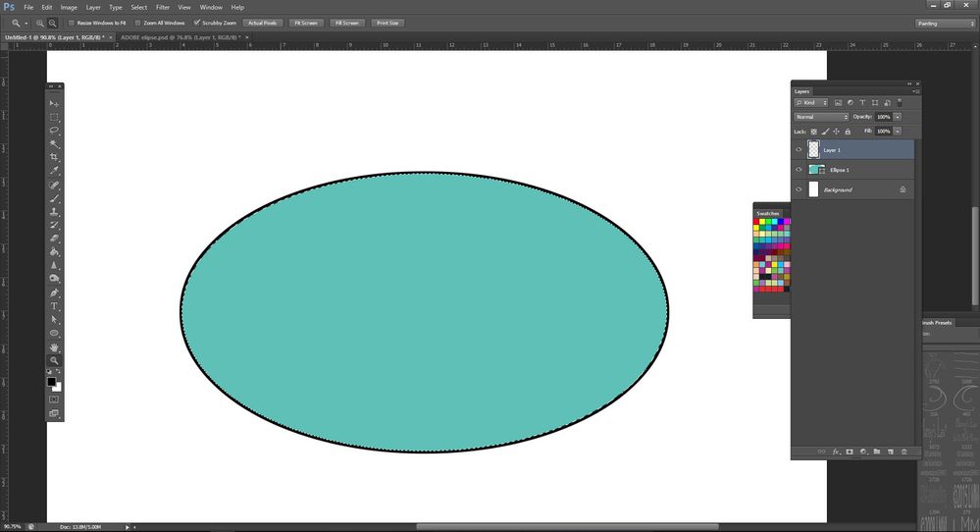Choose Zoom Out mode in options bar
Image resolution: width=980 pixels, height=532 pixels.
(x=53, y=24)
